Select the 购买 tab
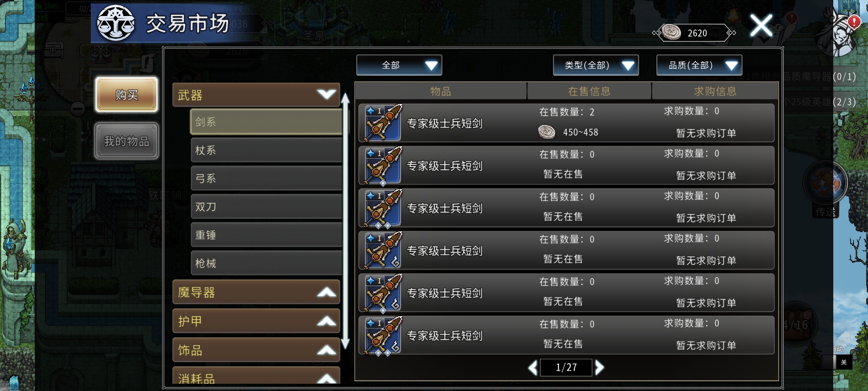The width and height of the screenshot is (868, 391). click(127, 94)
